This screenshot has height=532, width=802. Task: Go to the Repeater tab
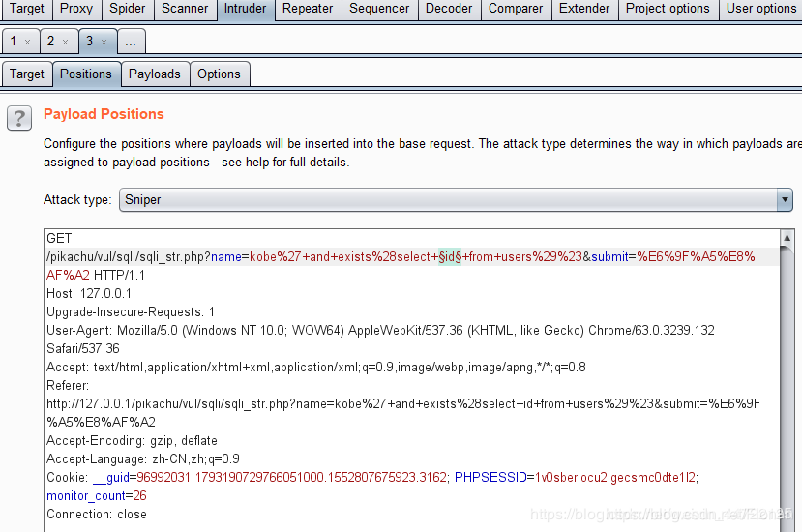point(308,9)
